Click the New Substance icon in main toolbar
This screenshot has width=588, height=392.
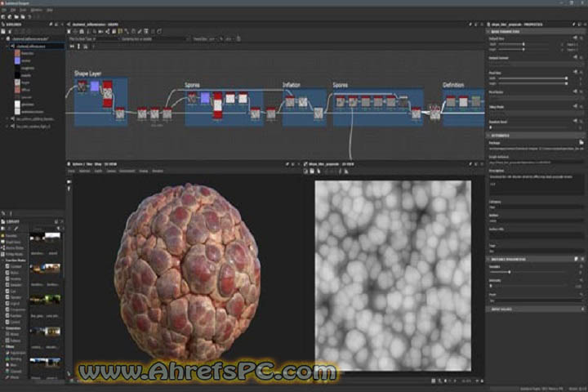[3, 17]
